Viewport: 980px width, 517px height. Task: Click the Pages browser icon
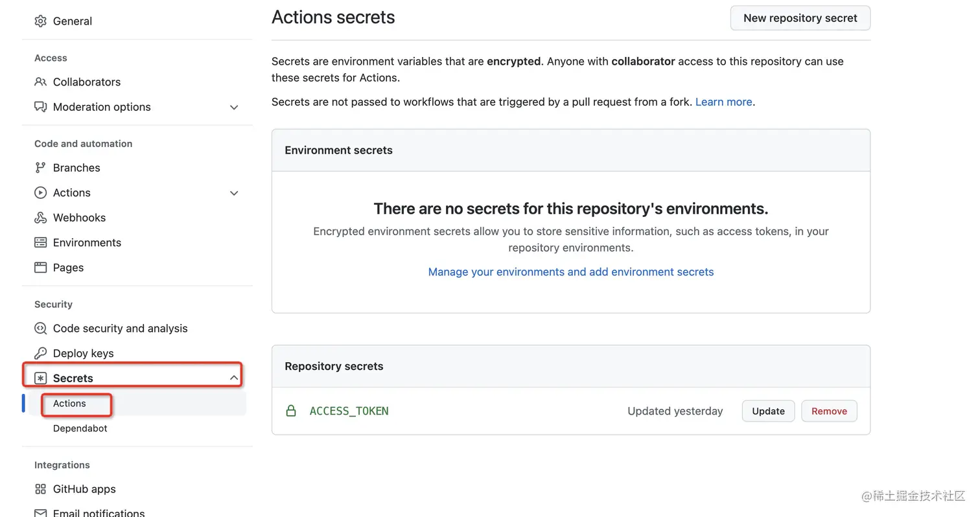(x=40, y=268)
